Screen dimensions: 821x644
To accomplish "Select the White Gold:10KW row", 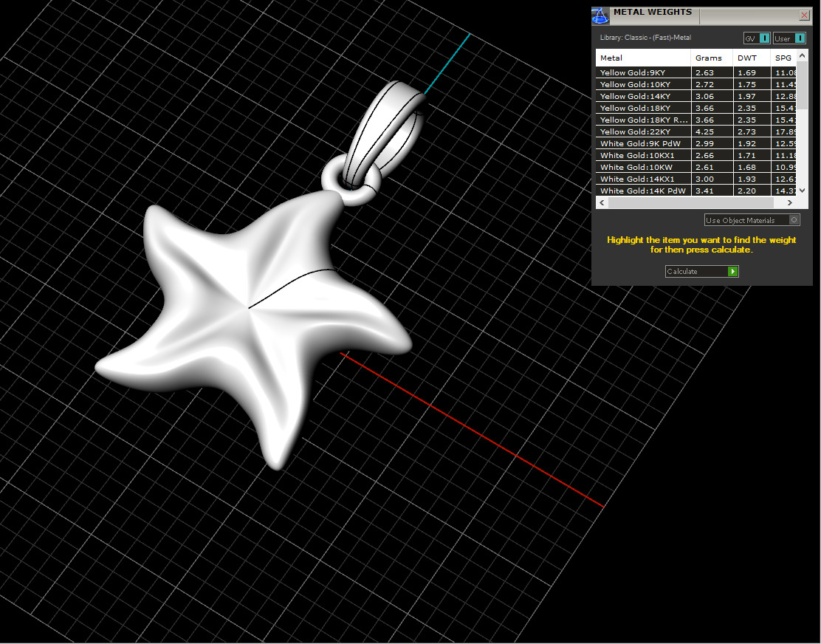I will pyautogui.click(x=696, y=167).
